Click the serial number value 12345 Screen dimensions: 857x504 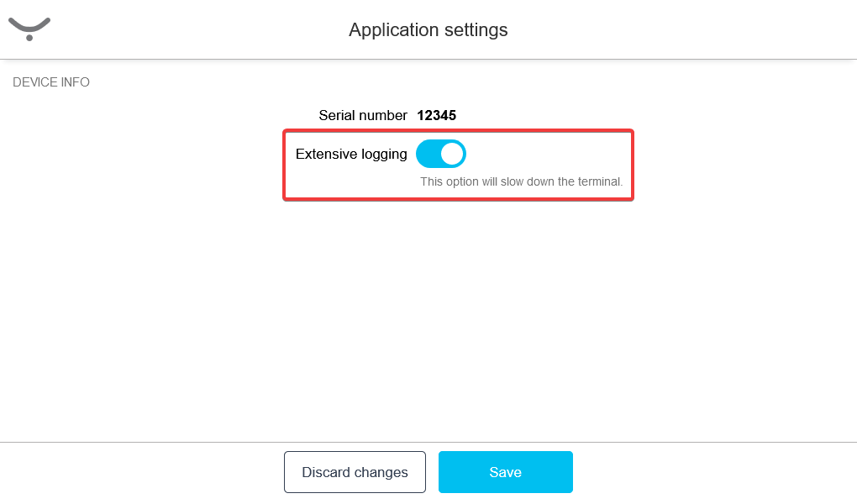click(x=437, y=115)
